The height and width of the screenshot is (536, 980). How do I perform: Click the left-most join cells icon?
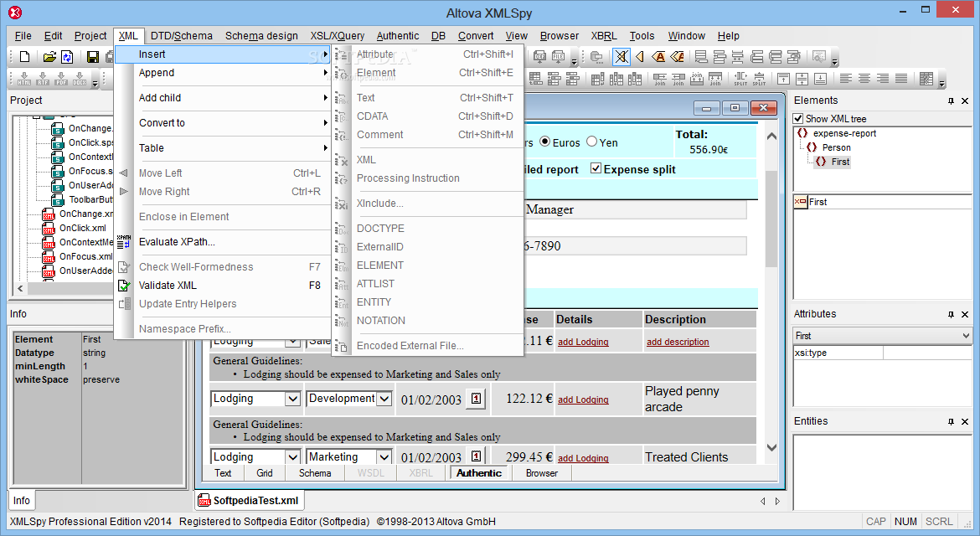pyautogui.click(x=660, y=79)
